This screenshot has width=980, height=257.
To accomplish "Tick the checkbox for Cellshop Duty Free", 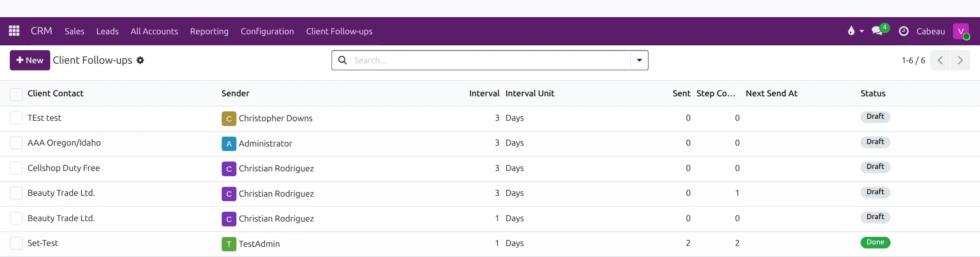I will tap(16, 168).
